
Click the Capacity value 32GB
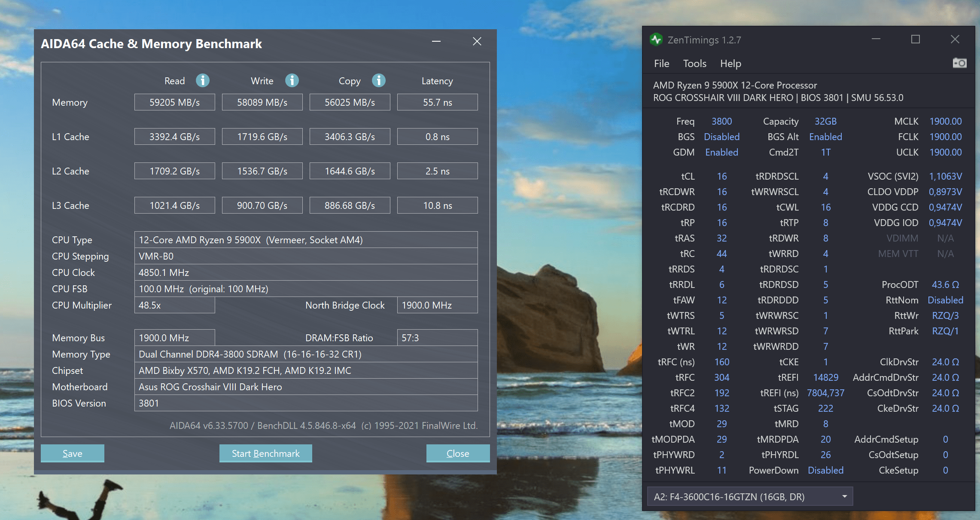(x=825, y=121)
